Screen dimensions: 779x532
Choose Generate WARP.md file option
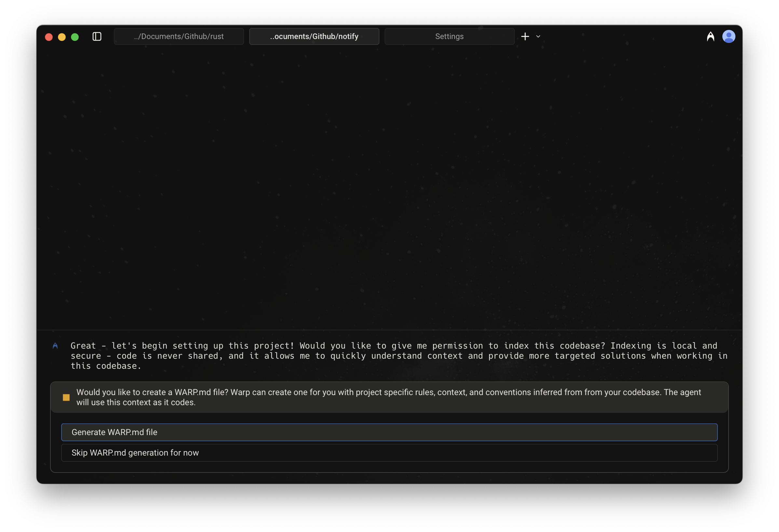(x=389, y=432)
